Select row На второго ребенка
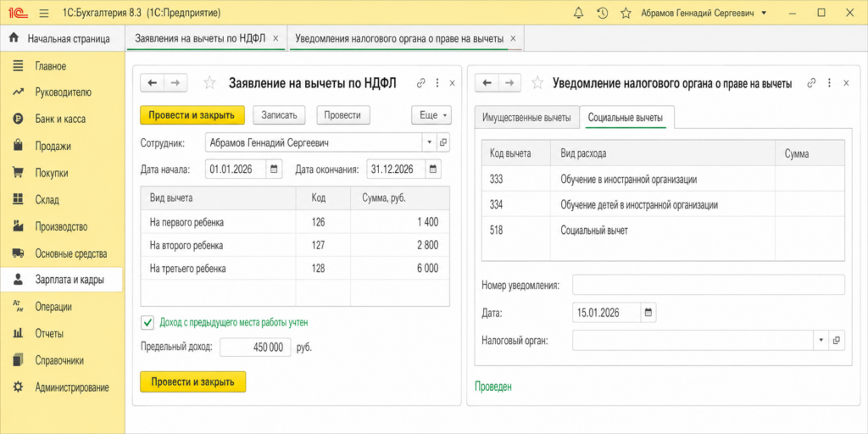The width and height of the screenshot is (868, 434). pyautogui.click(x=295, y=245)
